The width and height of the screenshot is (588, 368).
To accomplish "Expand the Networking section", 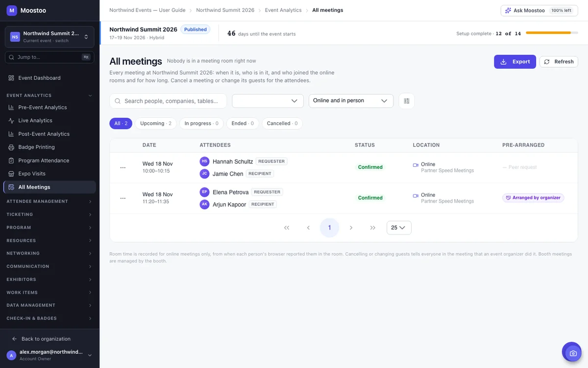I will coord(49,254).
